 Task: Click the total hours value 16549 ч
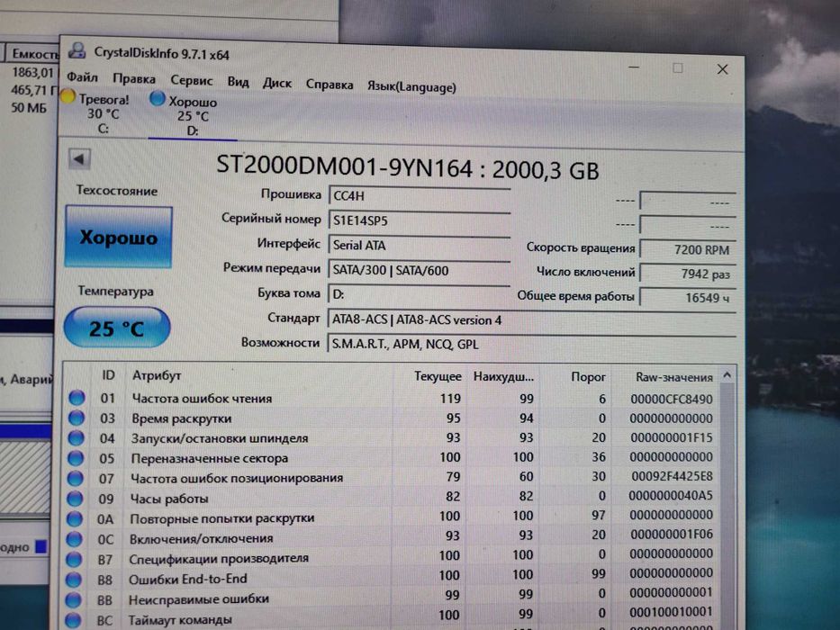pos(688,297)
